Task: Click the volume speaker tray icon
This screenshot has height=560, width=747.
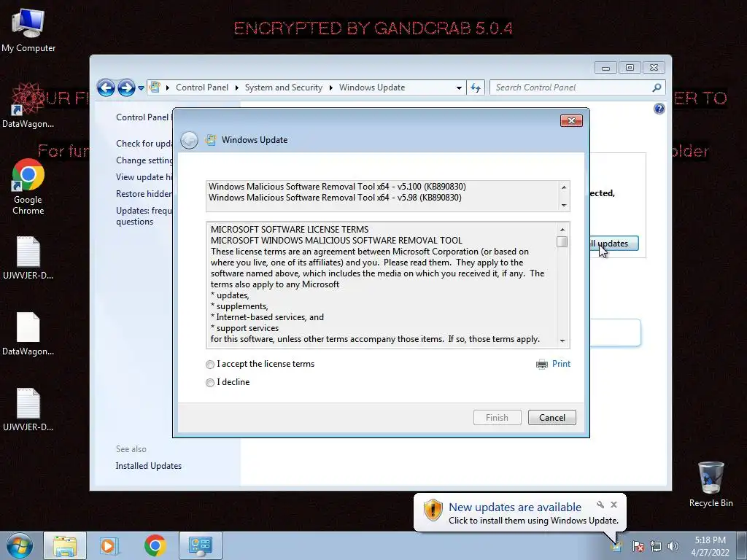Action: [673, 546]
